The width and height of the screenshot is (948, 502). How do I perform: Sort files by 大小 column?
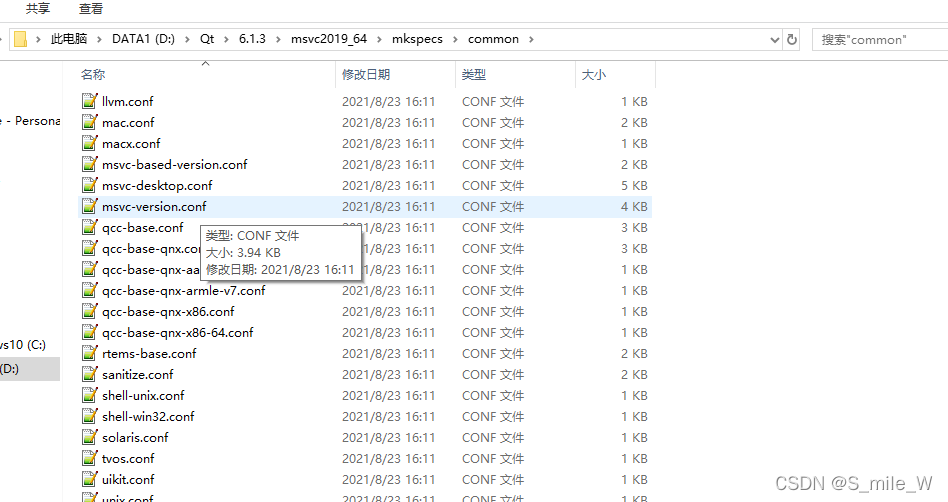click(x=594, y=74)
